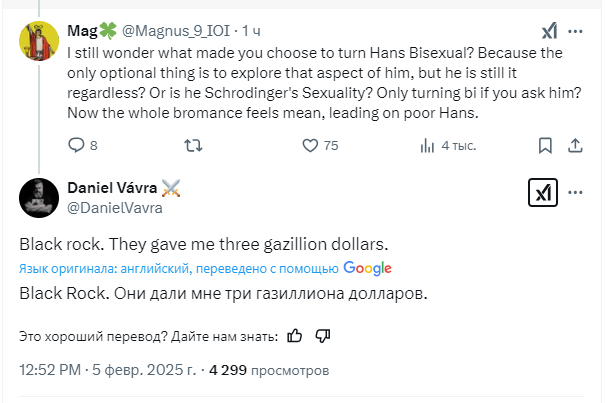Rate translation with thumbs down
The width and height of the screenshot is (605, 403).
(x=321, y=336)
